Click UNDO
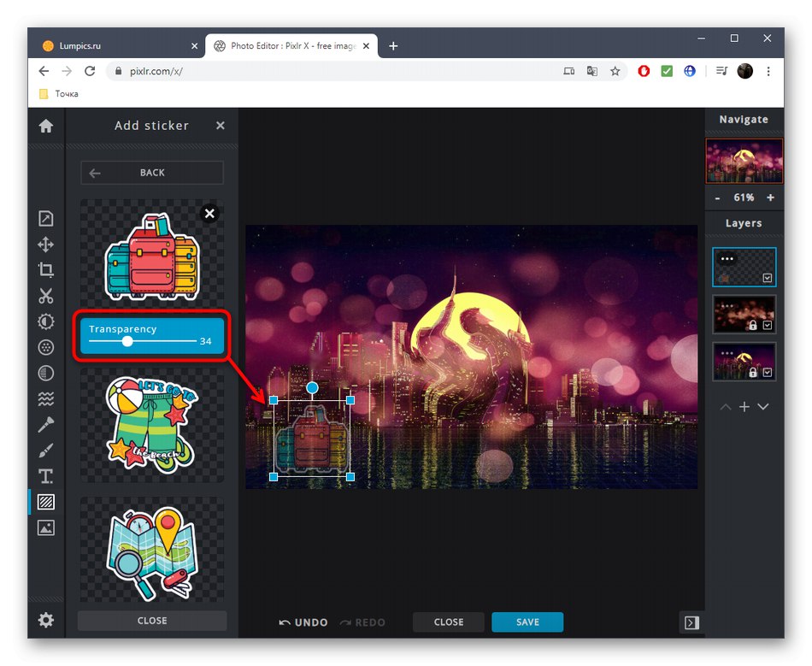Image resolution: width=812 pixels, height=666 pixels. pyautogui.click(x=303, y=622)
